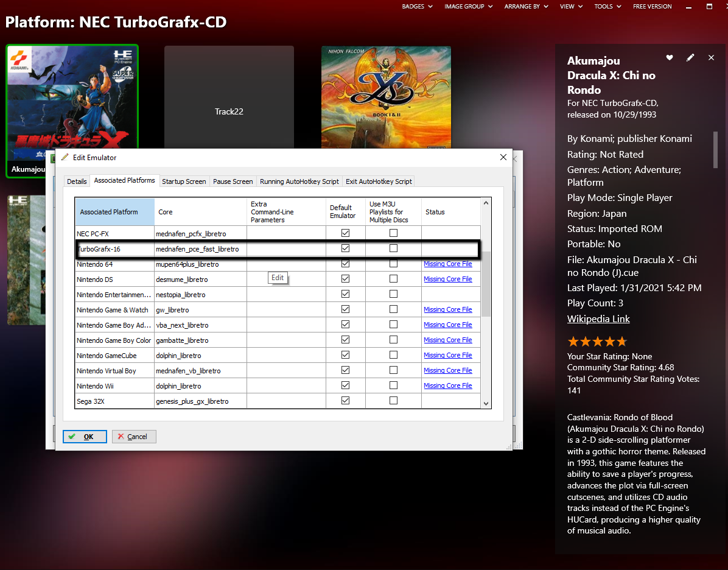Image resolution: width=728 pixels, height=570 pixels.
Task: Toggle M3U Playlists for NEC PC-FX
Action: tap(393, 233)
